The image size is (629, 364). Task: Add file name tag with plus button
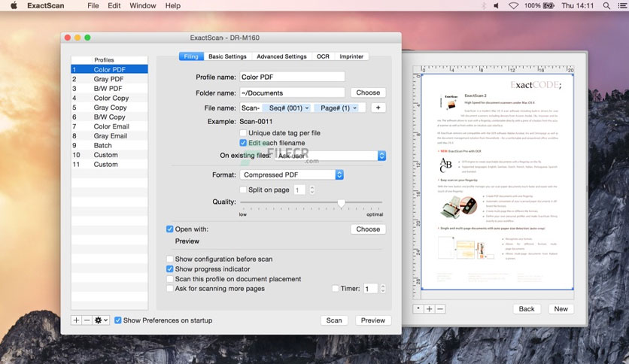pyautogui.click(x=378, y=108)
